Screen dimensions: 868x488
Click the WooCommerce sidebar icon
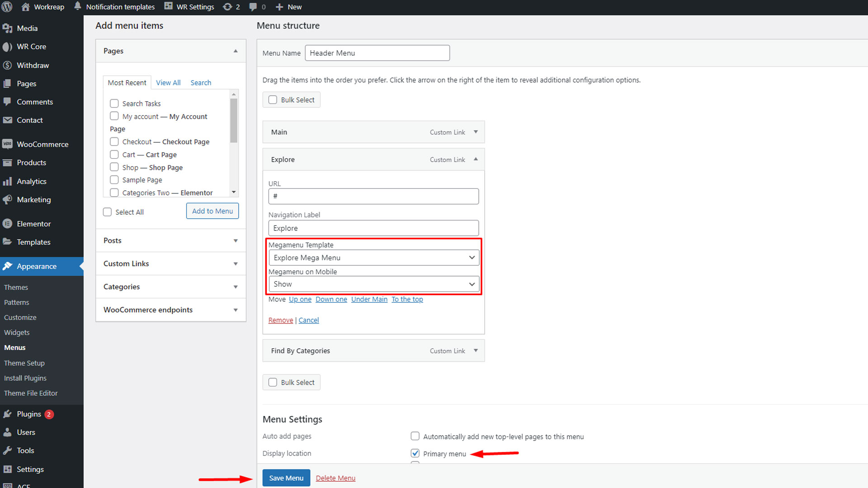click(7, 144)
